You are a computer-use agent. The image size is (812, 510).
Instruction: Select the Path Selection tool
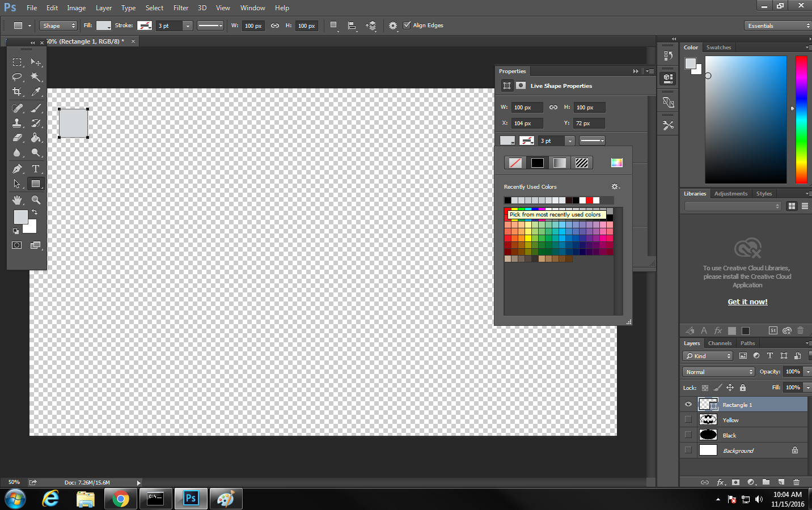(x=18, y=184)
